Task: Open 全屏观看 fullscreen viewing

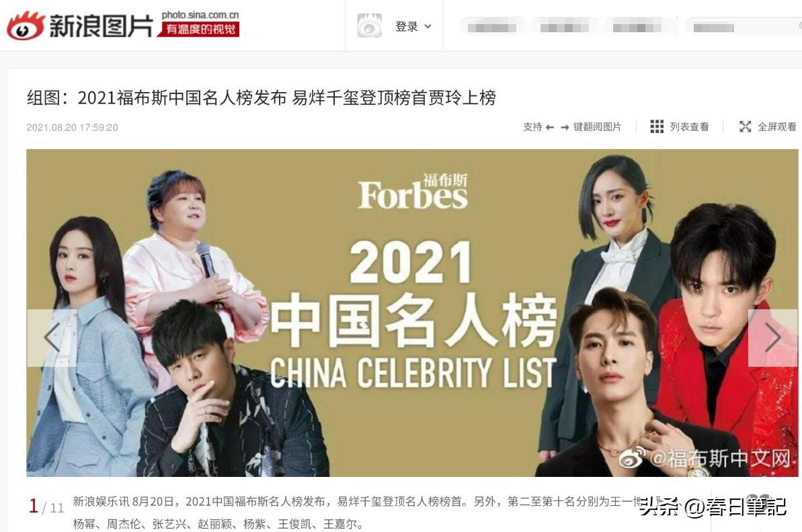Action: tap(776, 127)
